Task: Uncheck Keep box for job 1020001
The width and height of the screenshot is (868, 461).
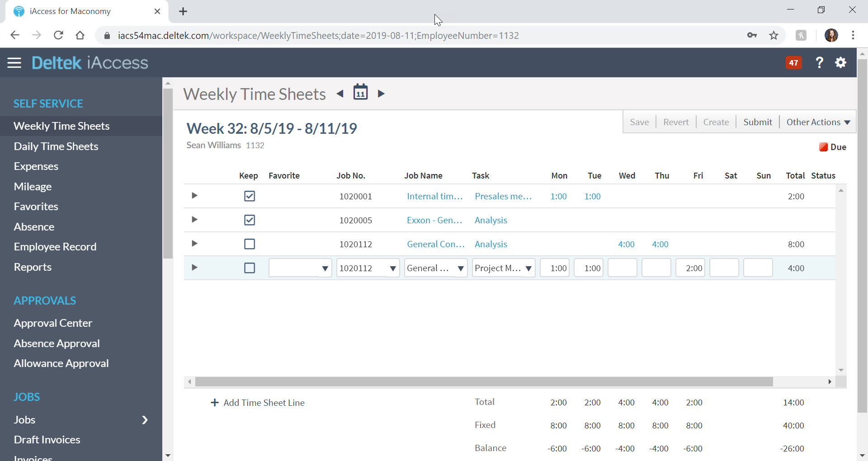Action: click(x=249, y=196)
